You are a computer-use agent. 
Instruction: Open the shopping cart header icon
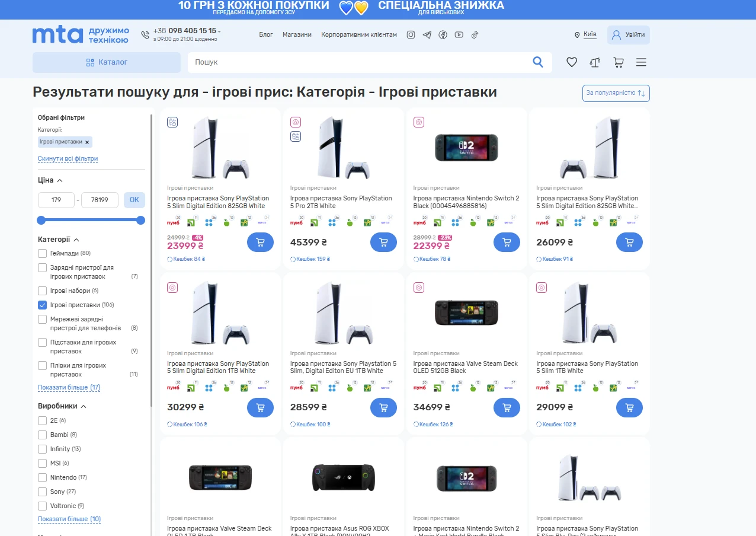619,62
